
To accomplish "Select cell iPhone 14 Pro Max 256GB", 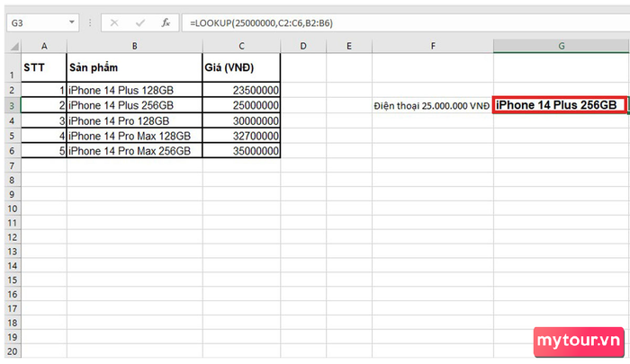I will tap(135, 150).
